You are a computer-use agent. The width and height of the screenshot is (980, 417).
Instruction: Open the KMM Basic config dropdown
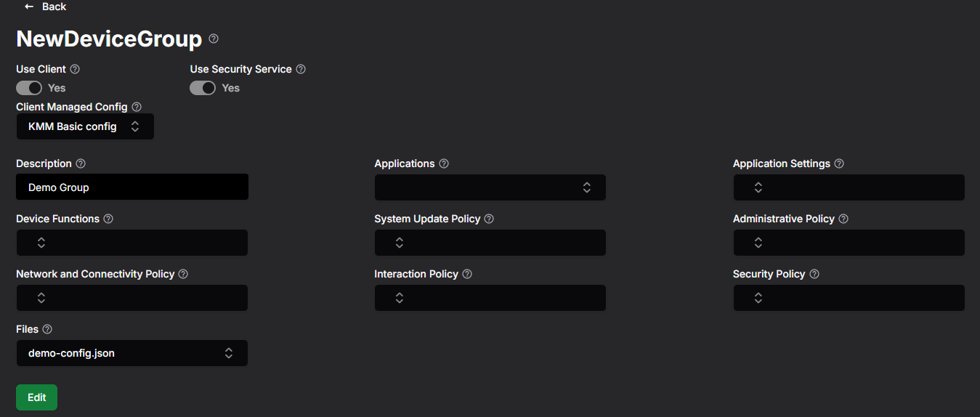tap(85, 126)
